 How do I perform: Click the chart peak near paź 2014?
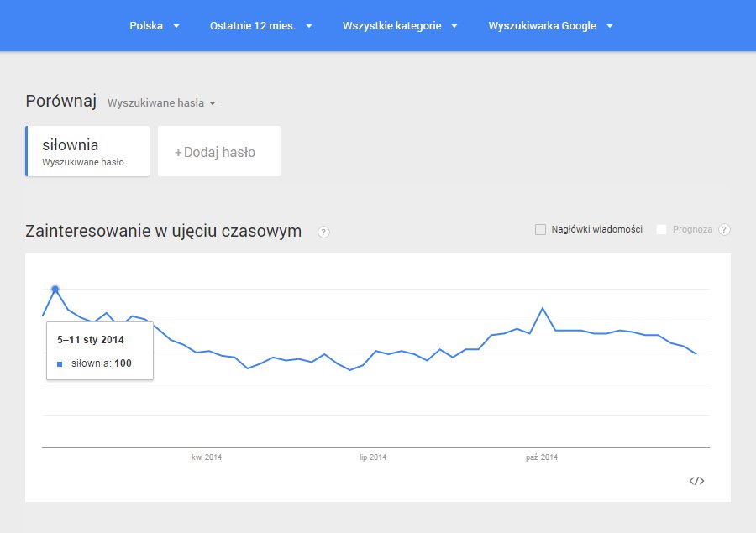click(543, 308)
